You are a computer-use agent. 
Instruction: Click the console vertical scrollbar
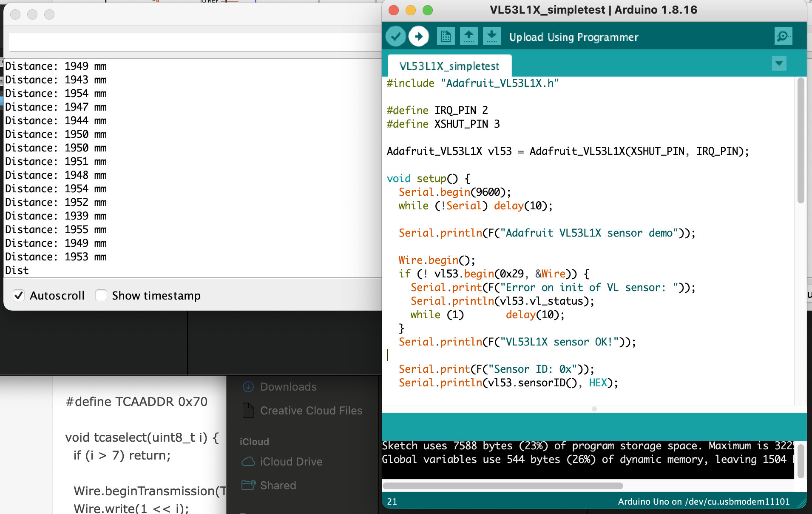click(x=801, y=460)
